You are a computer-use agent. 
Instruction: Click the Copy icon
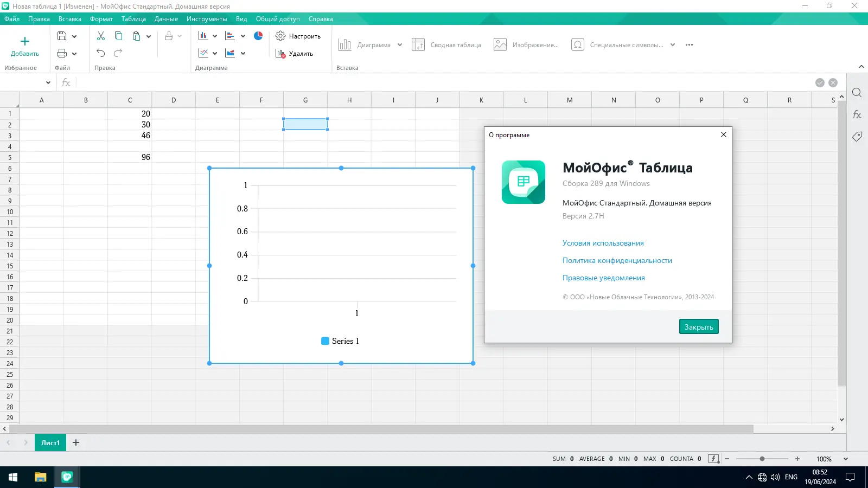pos(118,36)
